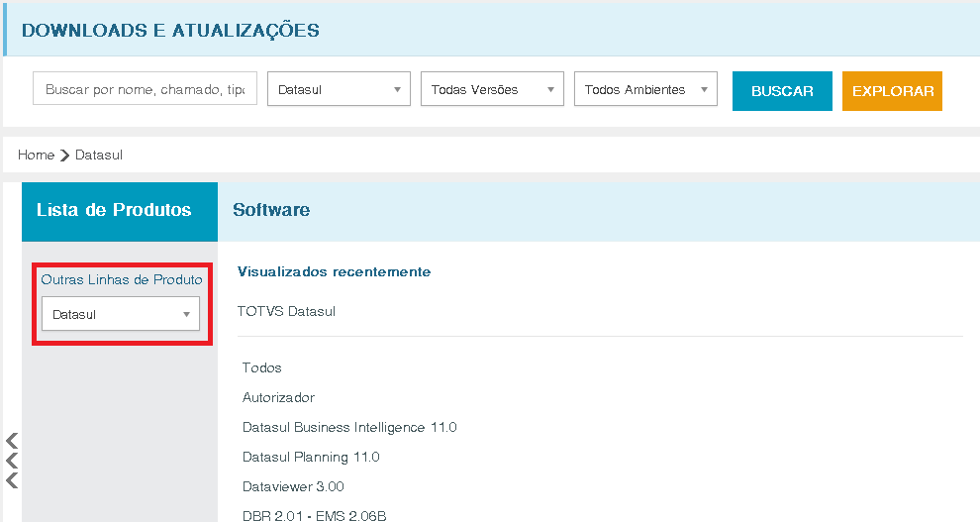Viewport: 980px width, 522px height.
Task: Open TOTVS Datasul recently viewed item
Action: point(286,311)
